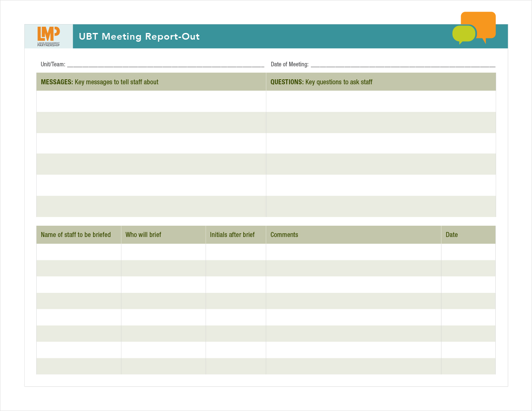The width and height of the screenshot is (532, 411).
Task: Click the Comments column header
Action: point(284,235)
